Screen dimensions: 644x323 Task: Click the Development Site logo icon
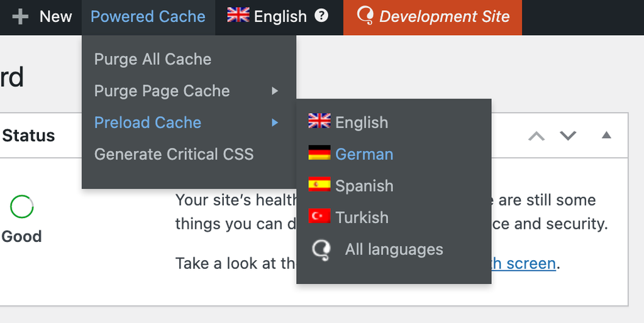(365, 16)
